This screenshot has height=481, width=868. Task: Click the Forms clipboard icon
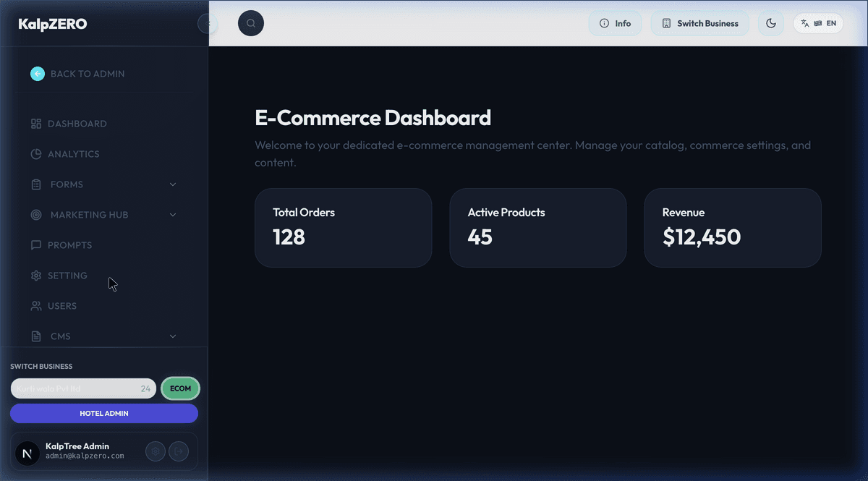pos(36,184)
